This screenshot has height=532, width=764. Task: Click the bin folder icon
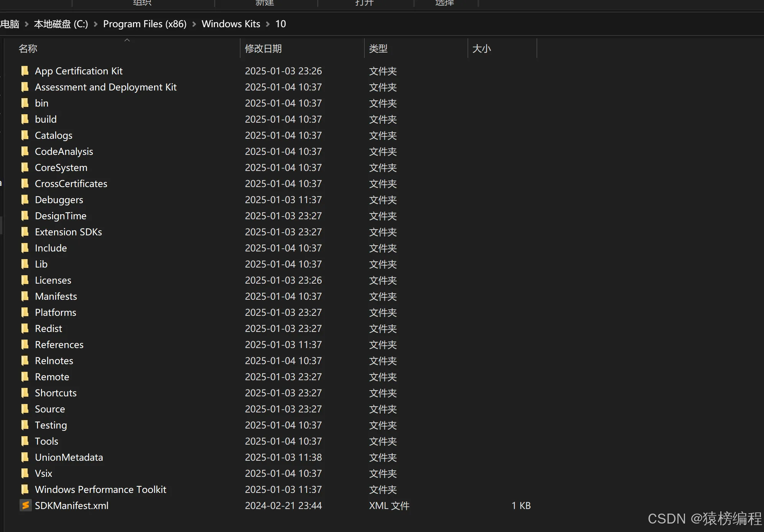(25, 103)
